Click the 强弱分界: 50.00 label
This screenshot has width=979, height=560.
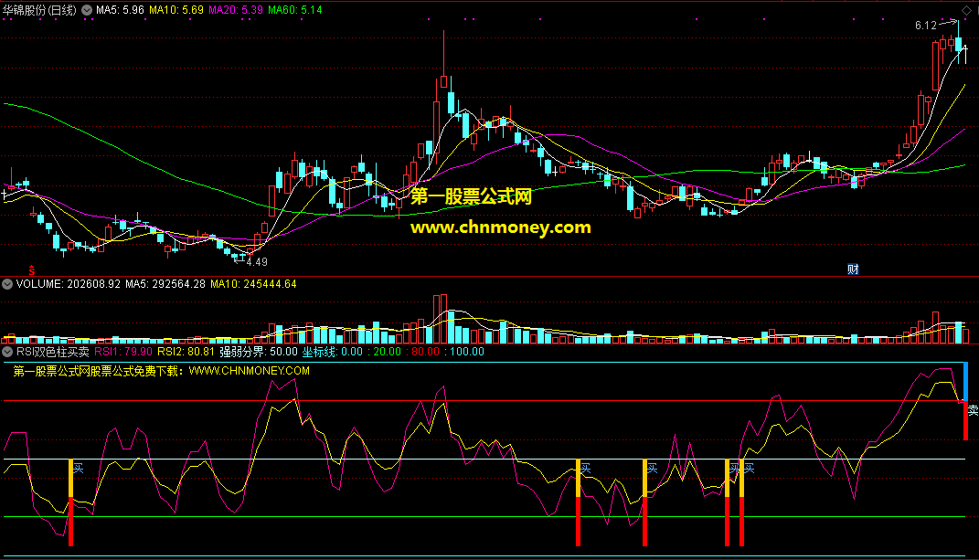click(x=259, y=352)
